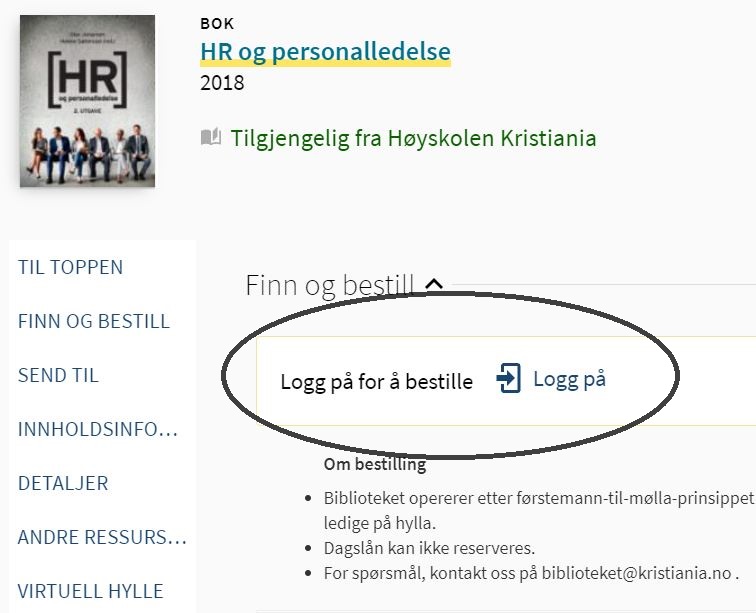
Task: Open VIRTUELL HYLLE section
Action: pos(91,591)
